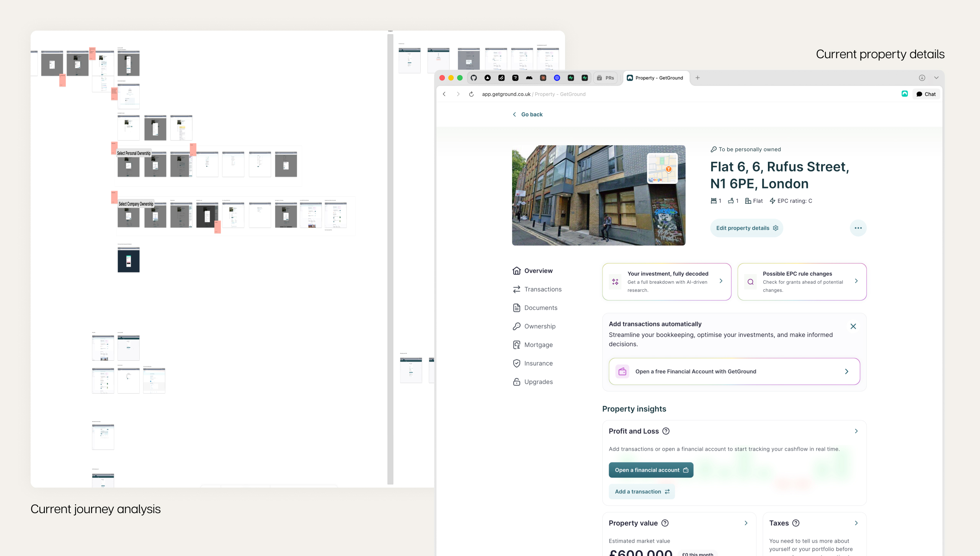Expand the Profit and Loss section chevron

tap(856, 431)
